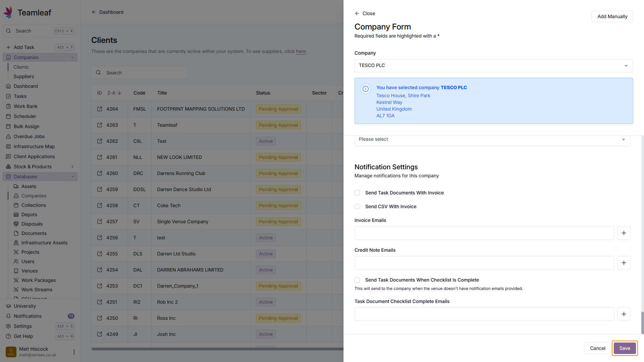644x362 pixels.
Task: Open Work Bank in the sidebar
Action: point(25,106)
